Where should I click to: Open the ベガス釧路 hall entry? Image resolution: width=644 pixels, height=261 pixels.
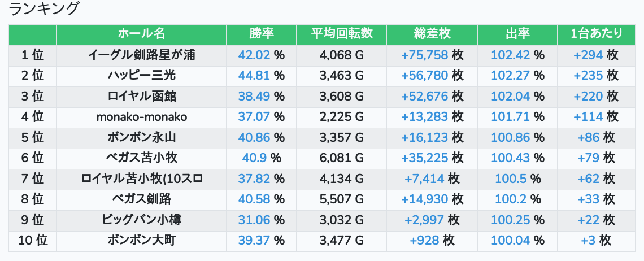[x=142, y=199]
